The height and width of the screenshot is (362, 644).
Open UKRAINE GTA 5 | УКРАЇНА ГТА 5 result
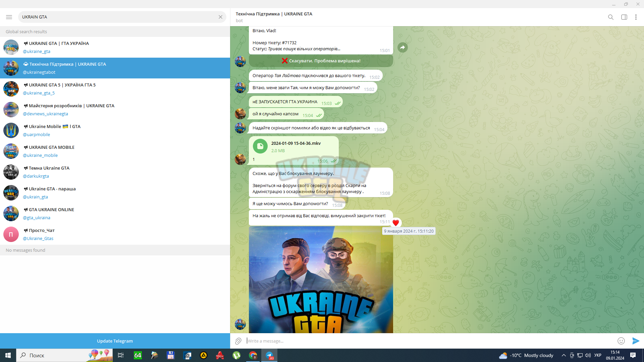115,89
